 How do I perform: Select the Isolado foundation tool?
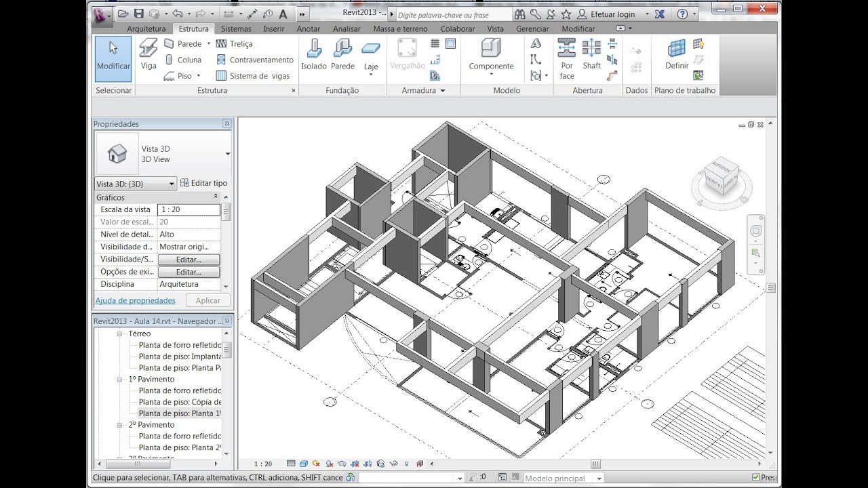click(x=314, y=54)
